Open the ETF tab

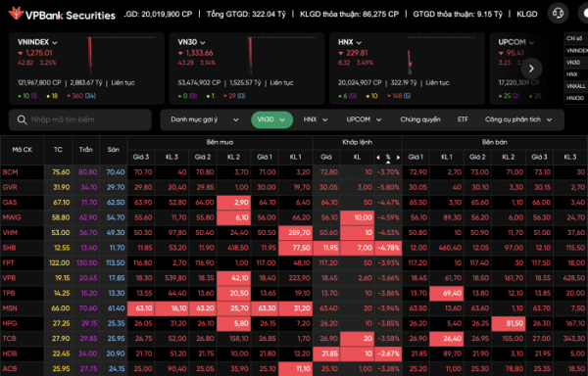click(x=463, y=119)
